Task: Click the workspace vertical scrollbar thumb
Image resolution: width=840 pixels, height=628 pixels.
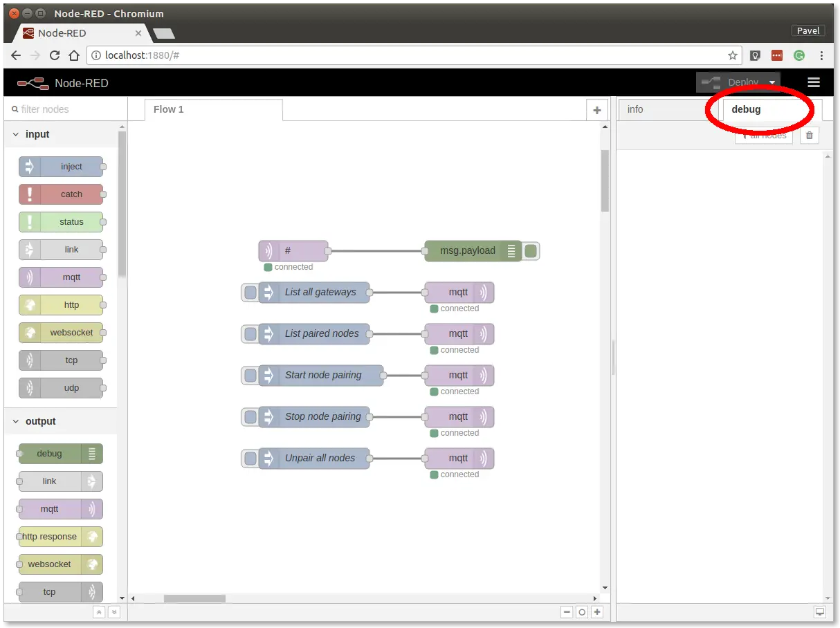Action: pos(605,180)
